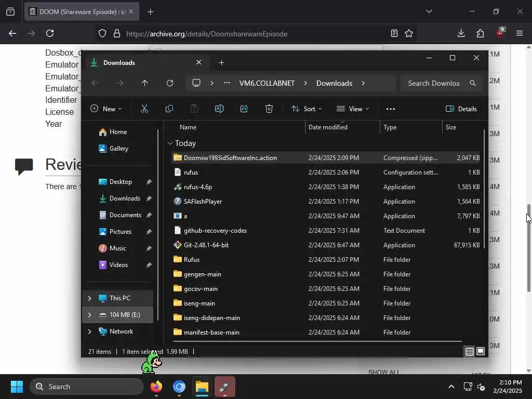Open the Windows Start menu

[17, 387]
